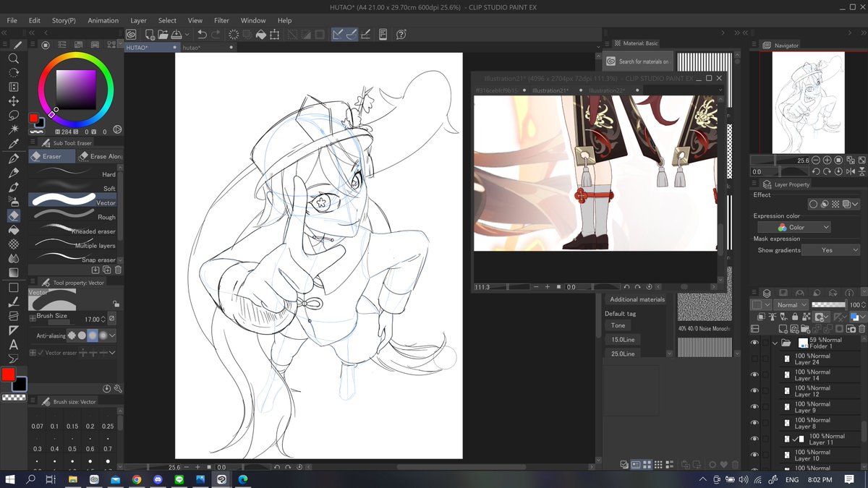Click the red main color swatch in toolbox
The width and height of the screenshot is (868, 488).
tap(8, 374)
